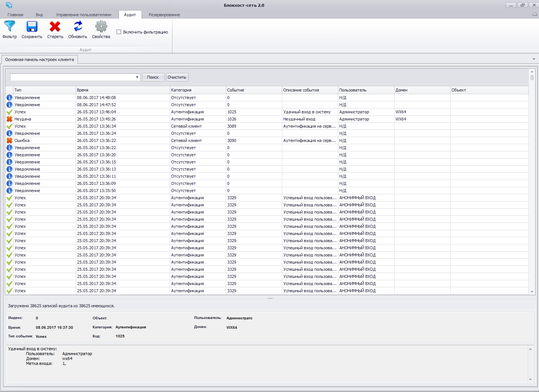Click the orange cross icon of Неудача row
Viewport: 539px width, 392px height.
click(9, 119)
